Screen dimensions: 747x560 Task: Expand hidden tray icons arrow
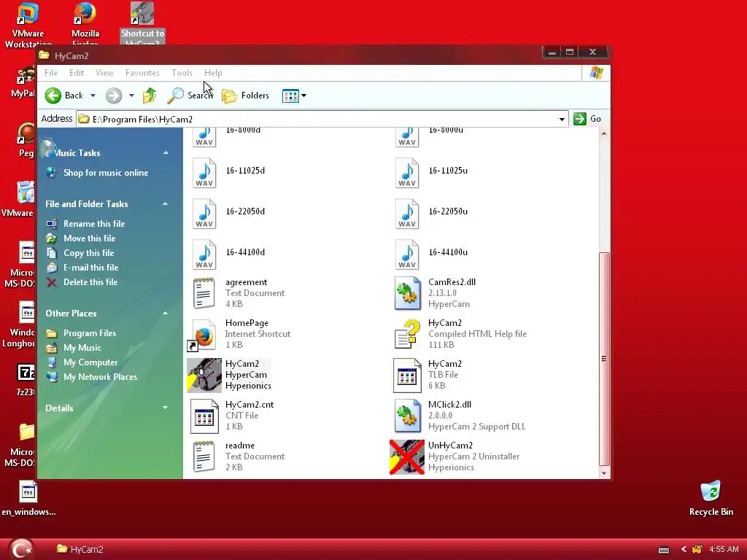684,550
